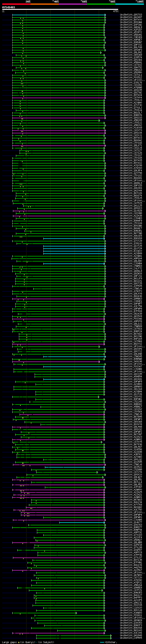The width and height of the screenshot is (146, 644).
Task: Click purple alignment bar of UniRef100_Q9SU33
Action: tap(59, 118)
